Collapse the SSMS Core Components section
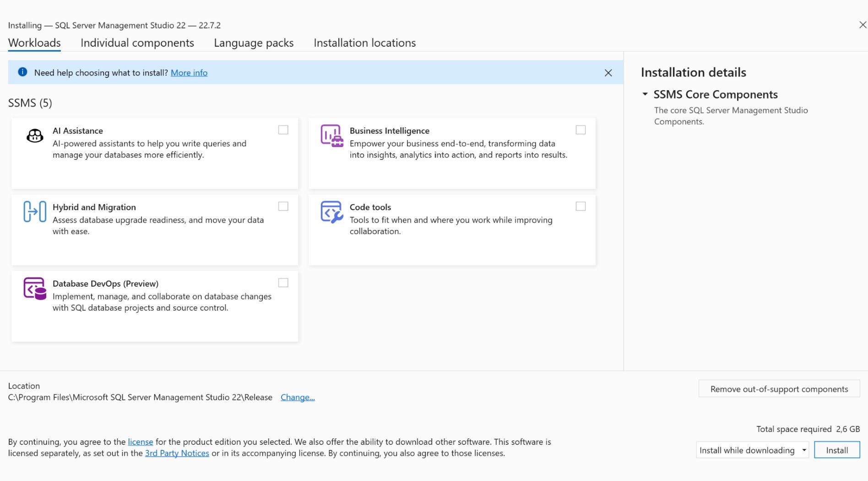The height and width of the screenshot is (481, 868). [645, 94]
